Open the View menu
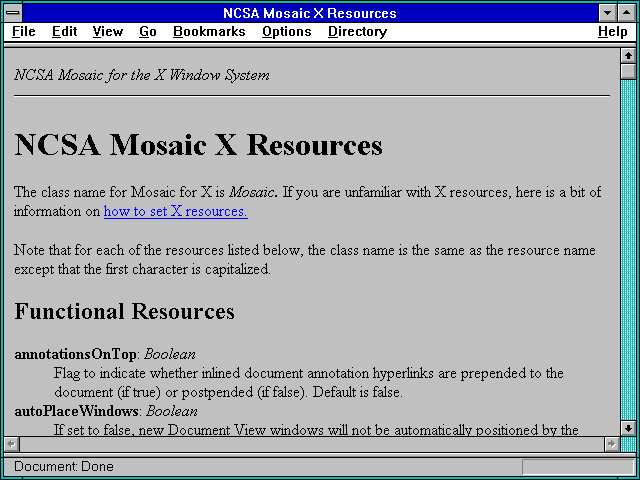Image resolution: width=640 pixels, height=480 pixels. coord(107,31)
